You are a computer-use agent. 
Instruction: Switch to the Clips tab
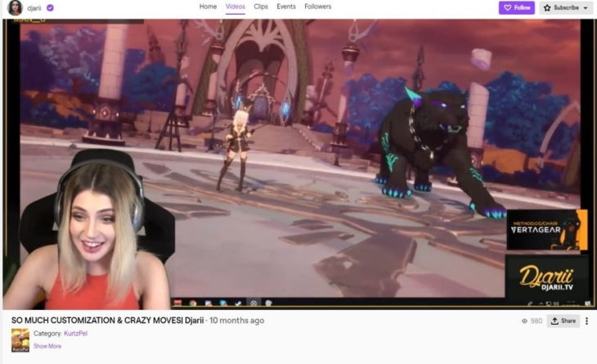[x=261, y=7]
